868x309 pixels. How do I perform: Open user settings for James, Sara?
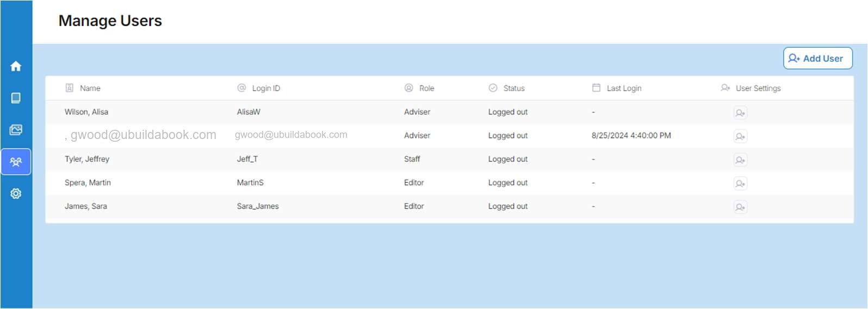(740, 207)
